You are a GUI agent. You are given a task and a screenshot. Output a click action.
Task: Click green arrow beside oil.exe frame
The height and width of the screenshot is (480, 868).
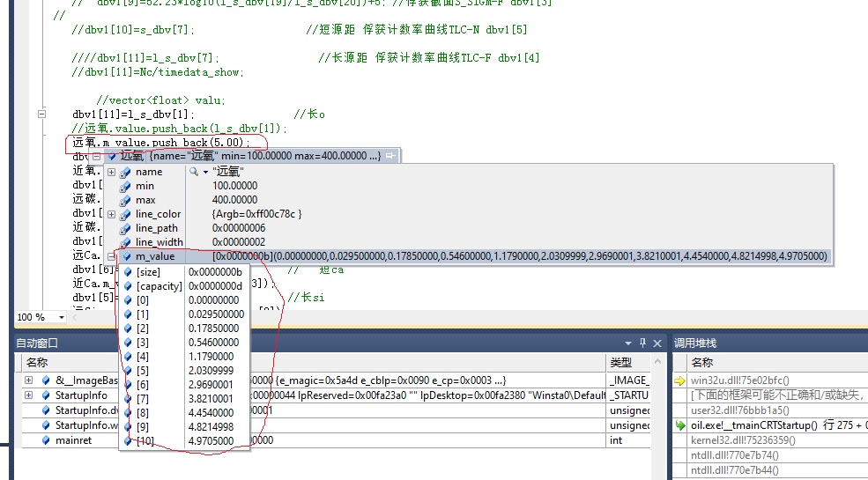pos(680,425)
